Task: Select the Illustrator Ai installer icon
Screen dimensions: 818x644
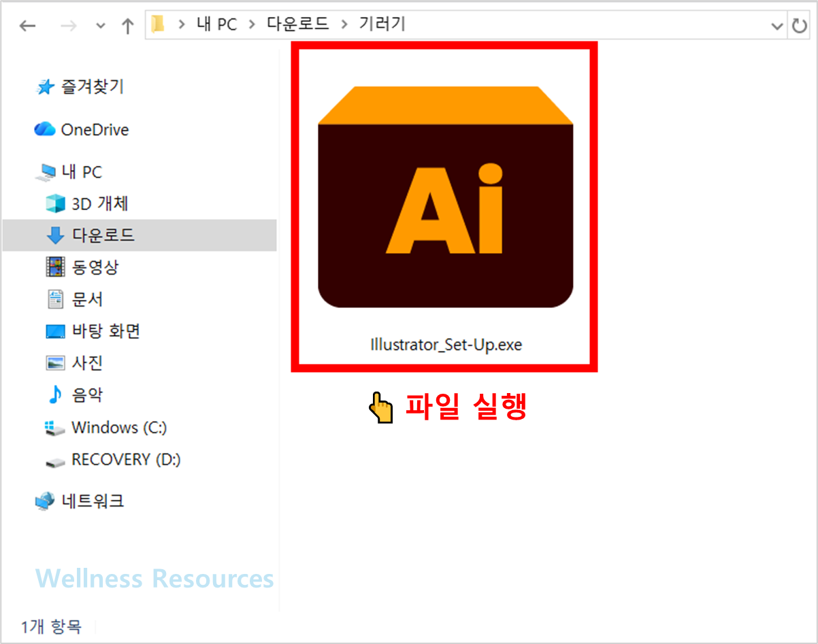Action: click(446, 197)
